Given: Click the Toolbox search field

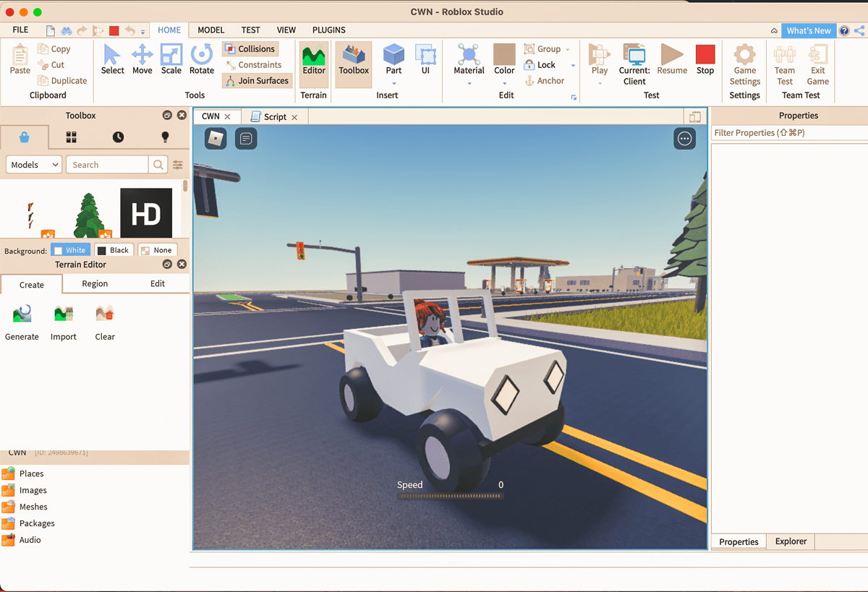Looking at the screenshot, I should (x=107, y=165).
